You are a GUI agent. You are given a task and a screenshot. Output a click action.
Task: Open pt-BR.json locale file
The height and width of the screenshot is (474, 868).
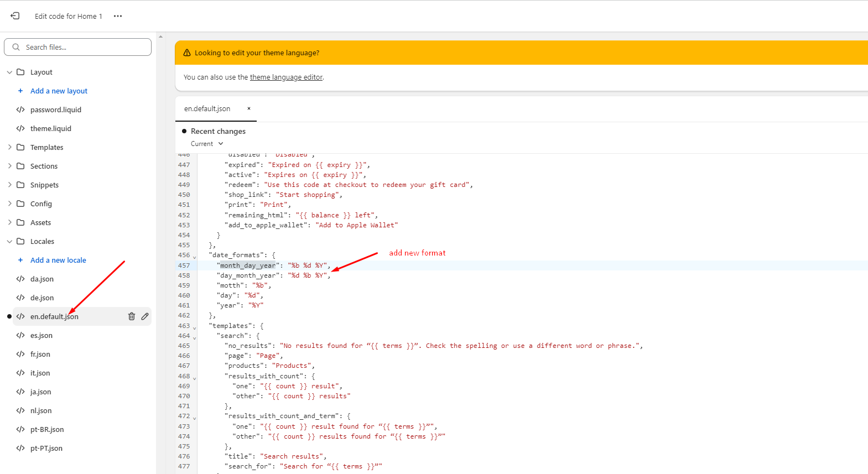point(47,429)
